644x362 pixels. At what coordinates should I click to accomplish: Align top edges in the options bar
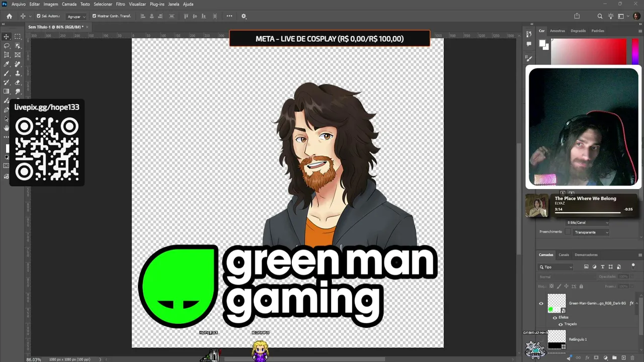click(186, 16)
